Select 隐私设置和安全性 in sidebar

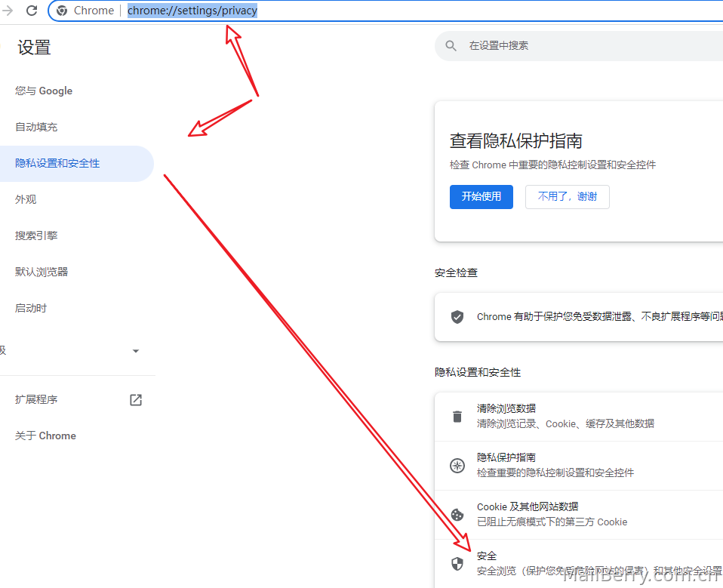pyautogui.click(x=76, y=163)
